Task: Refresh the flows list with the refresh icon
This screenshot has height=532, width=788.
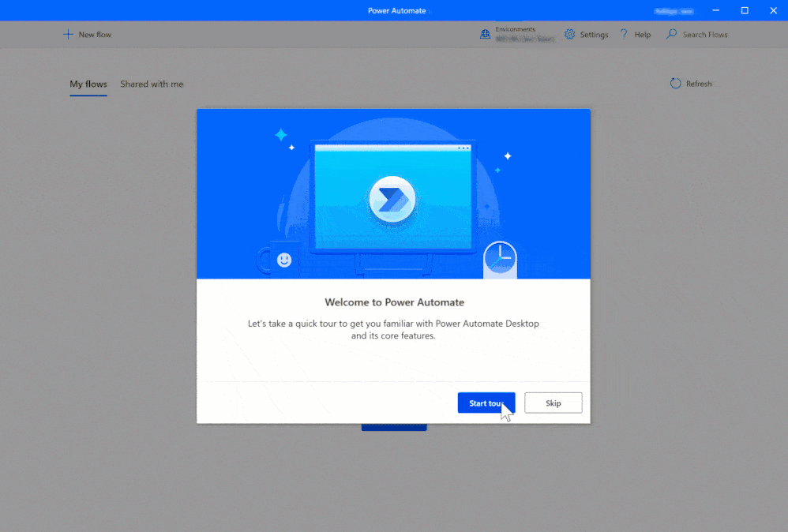Action: pos(675,83)
